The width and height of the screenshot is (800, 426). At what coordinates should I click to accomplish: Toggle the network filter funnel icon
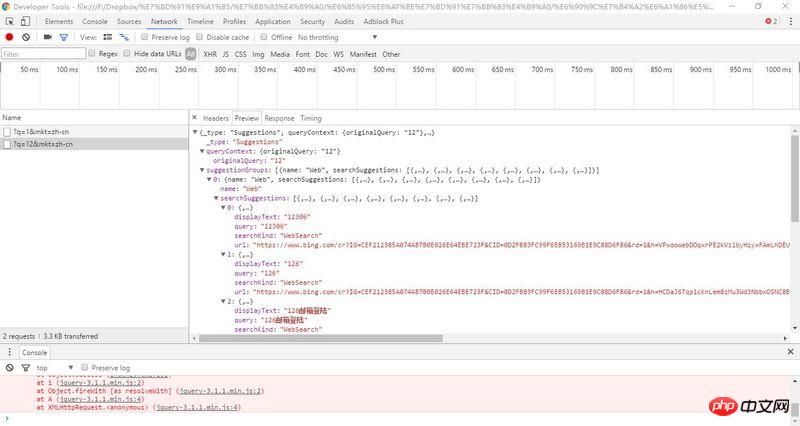point(63,37)
